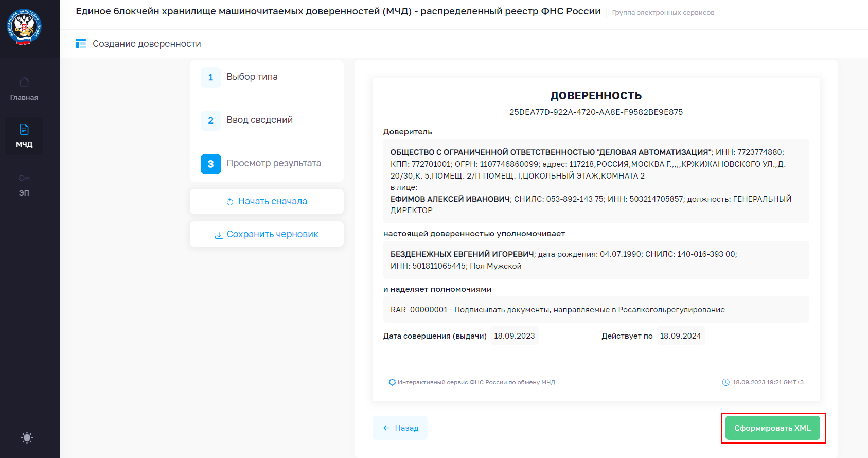Click the blue step number 3 badge
The width and height of the screenshot is (868, 458).
[x=211, y=164]
